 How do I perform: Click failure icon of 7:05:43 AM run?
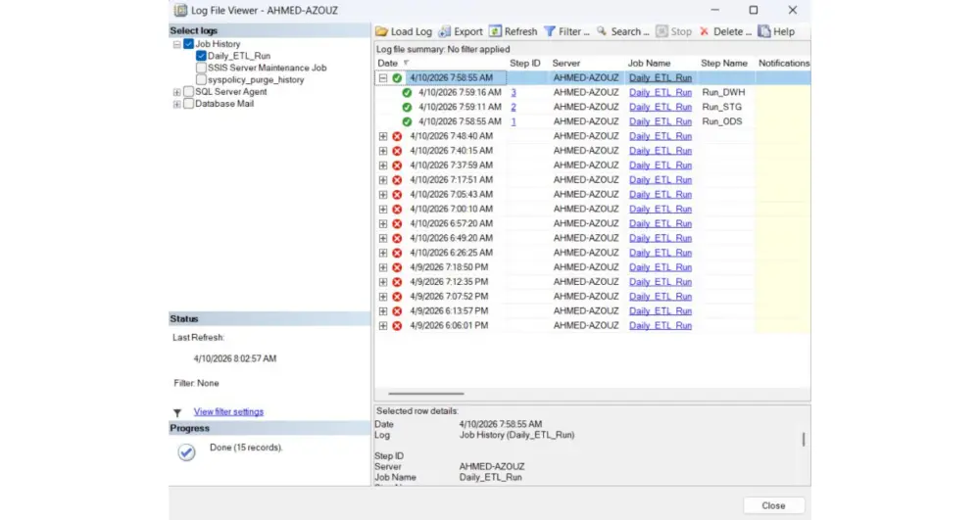397,194
